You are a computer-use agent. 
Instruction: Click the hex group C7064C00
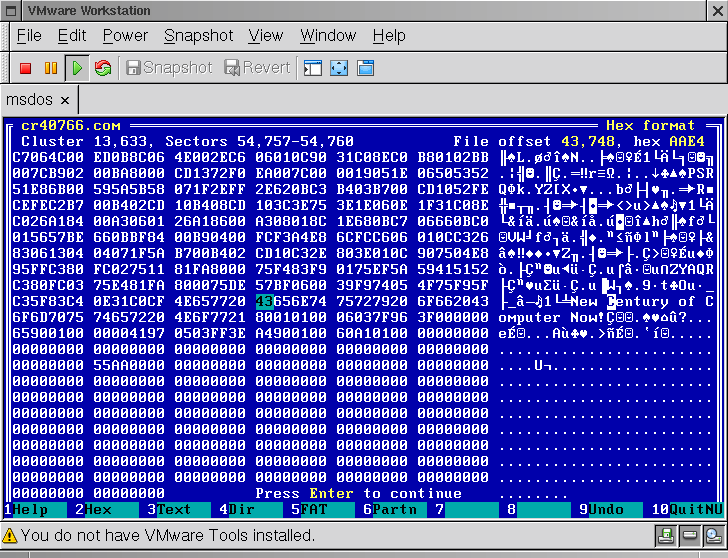(48, 157)
